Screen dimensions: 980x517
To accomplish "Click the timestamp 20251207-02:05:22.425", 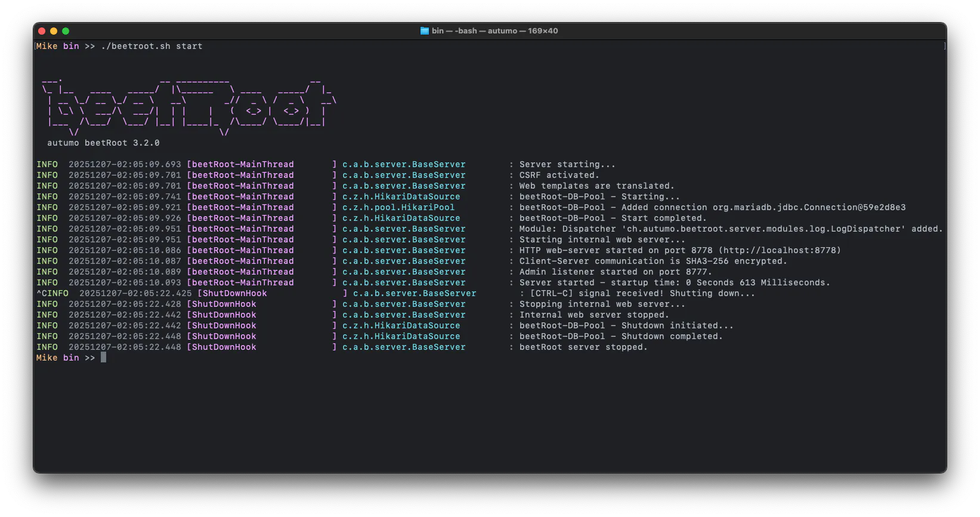I will (x=135, y=293).
